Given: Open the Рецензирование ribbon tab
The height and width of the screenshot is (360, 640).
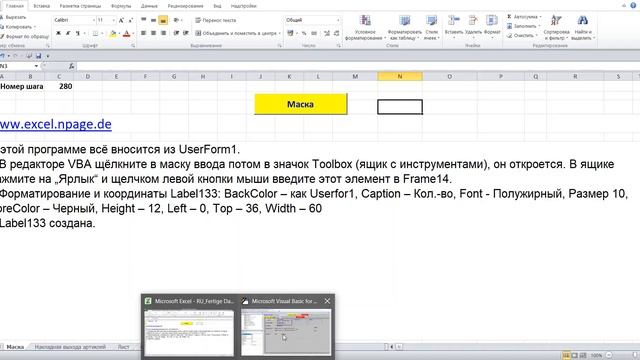Looking at the screenshot, I should 185,6.
